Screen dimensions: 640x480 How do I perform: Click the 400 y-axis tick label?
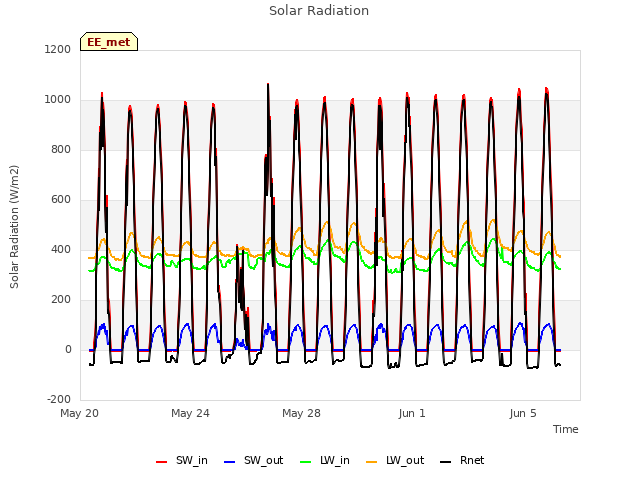(x=61, y=249)
